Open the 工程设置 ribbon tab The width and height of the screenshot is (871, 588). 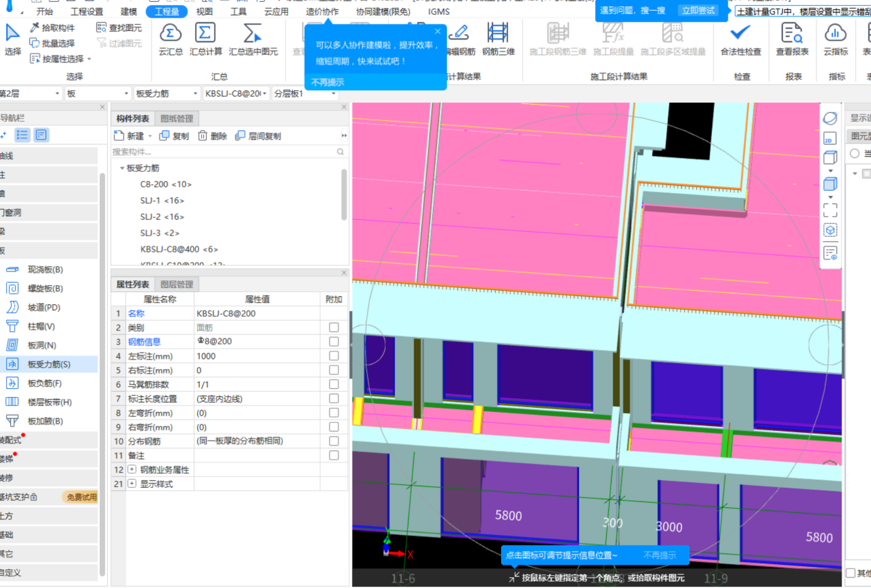[87, 11]
